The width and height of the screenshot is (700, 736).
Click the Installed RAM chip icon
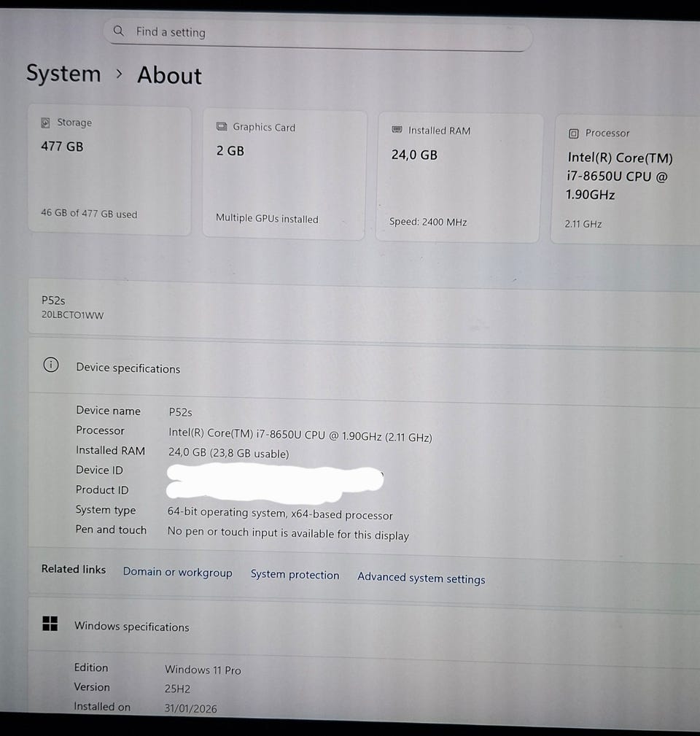397,129
